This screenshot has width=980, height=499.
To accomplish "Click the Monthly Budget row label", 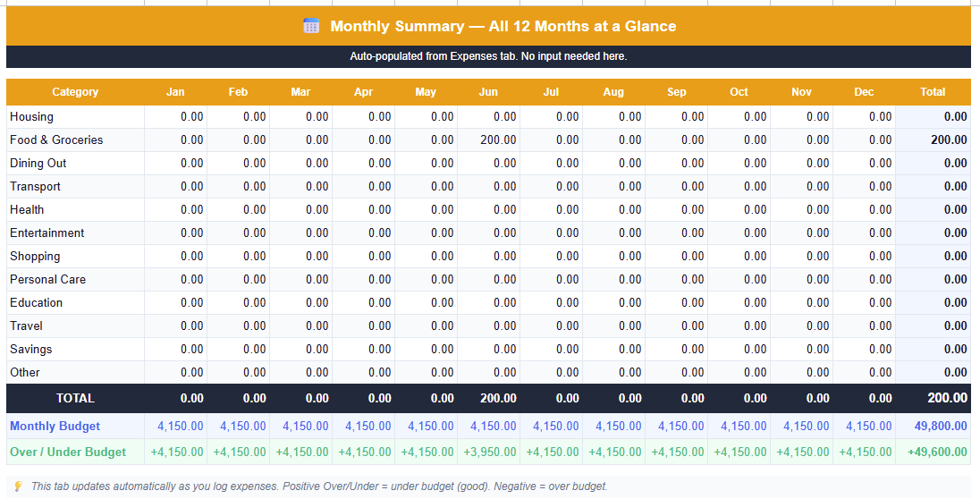I will pyautogui.click(x=75, y=427).
